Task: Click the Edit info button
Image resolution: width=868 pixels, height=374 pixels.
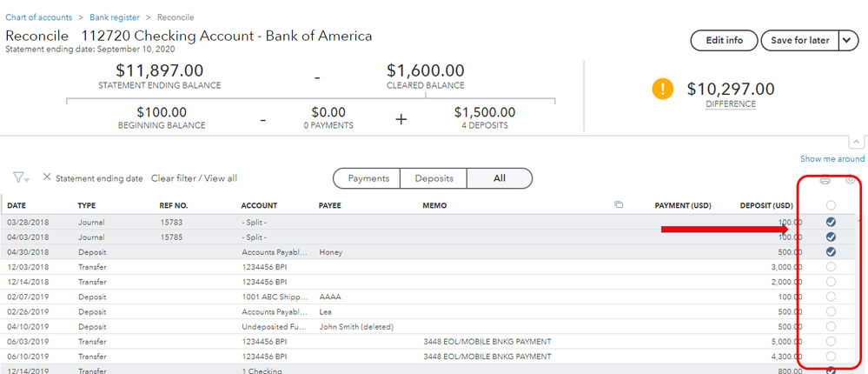Action: click(724, 41)
